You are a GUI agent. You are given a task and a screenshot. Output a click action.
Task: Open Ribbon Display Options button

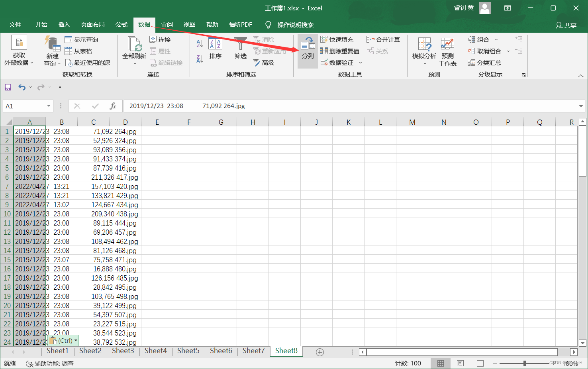[508, 8]
